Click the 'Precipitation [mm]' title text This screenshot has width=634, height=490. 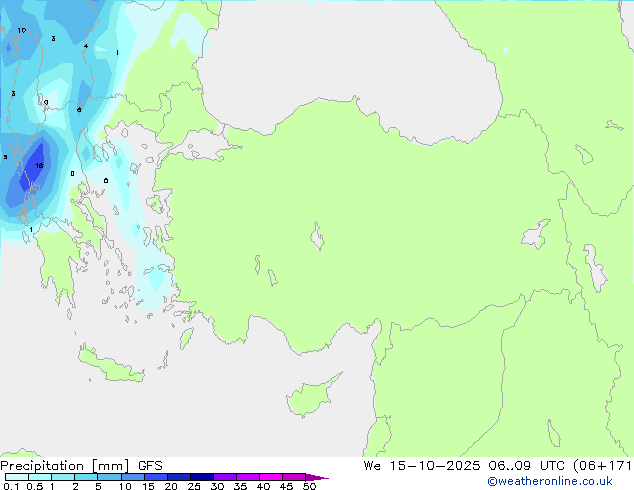(x=65, y=466)
